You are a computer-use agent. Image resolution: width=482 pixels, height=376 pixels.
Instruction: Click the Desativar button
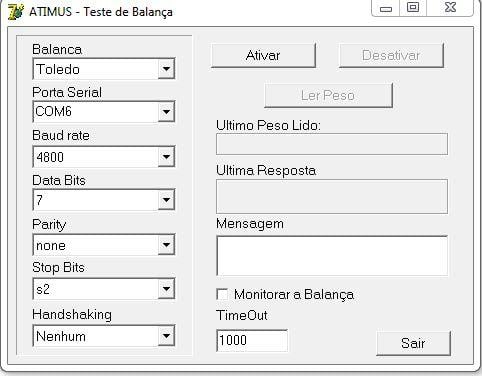pyautogui.click(x=391, y=55)
